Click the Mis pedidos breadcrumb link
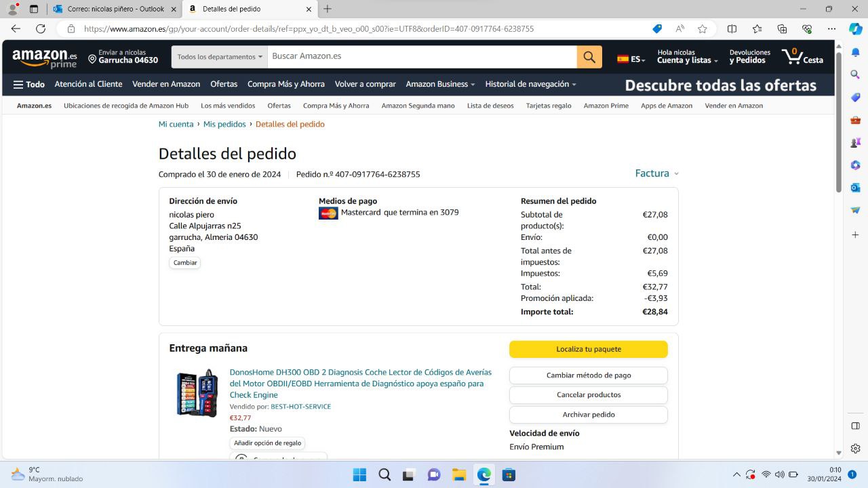The height and width of the screenshot is (488, 868). click(224, 124)
